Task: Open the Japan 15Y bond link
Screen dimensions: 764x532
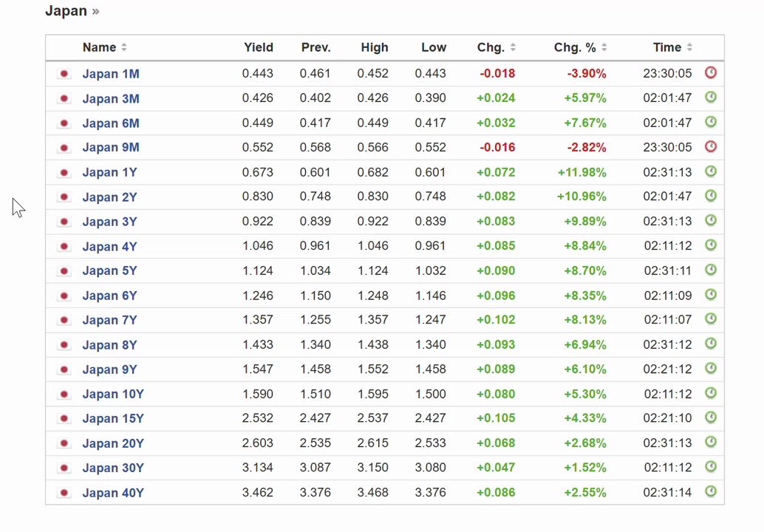Action: (113, 418)
